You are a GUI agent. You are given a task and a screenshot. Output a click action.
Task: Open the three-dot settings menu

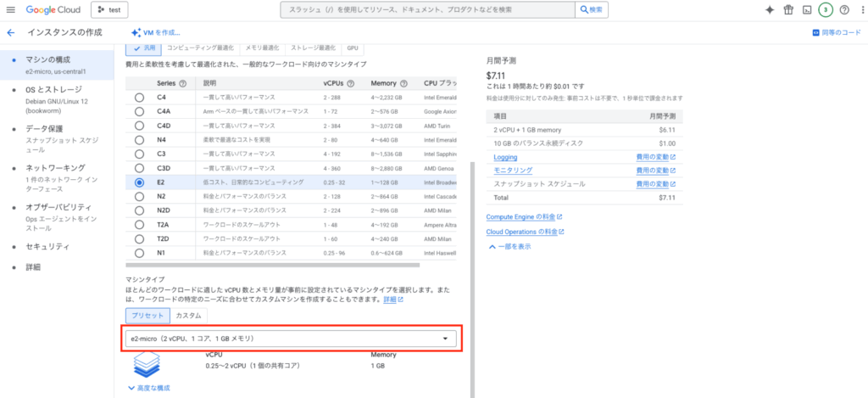point(860,10)
